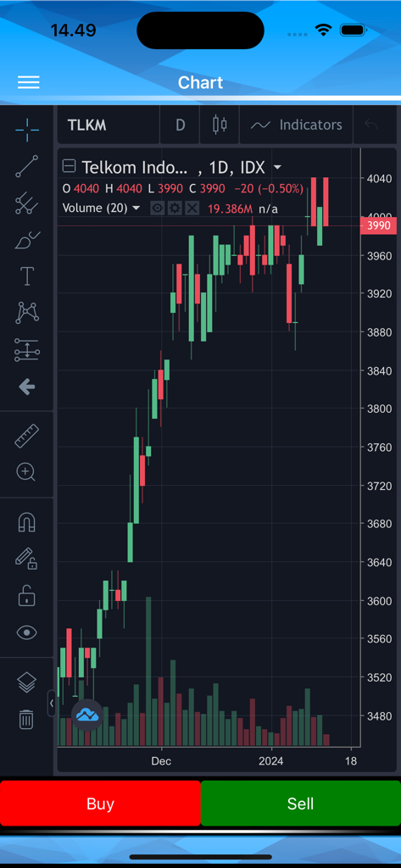Open the D interval selector
Image resolution: width=401 pixels, height=868 pixels.
pyautogui.click(x=180, y=125)
